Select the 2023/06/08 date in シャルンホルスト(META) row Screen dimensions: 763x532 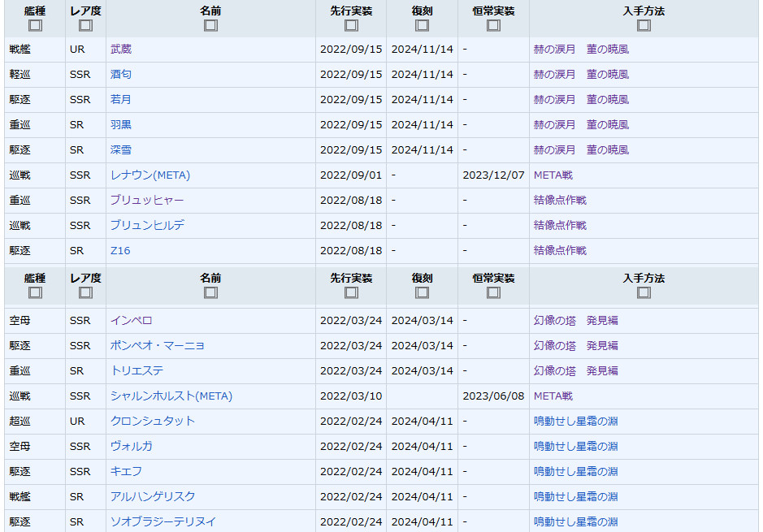tap(493, 396)
